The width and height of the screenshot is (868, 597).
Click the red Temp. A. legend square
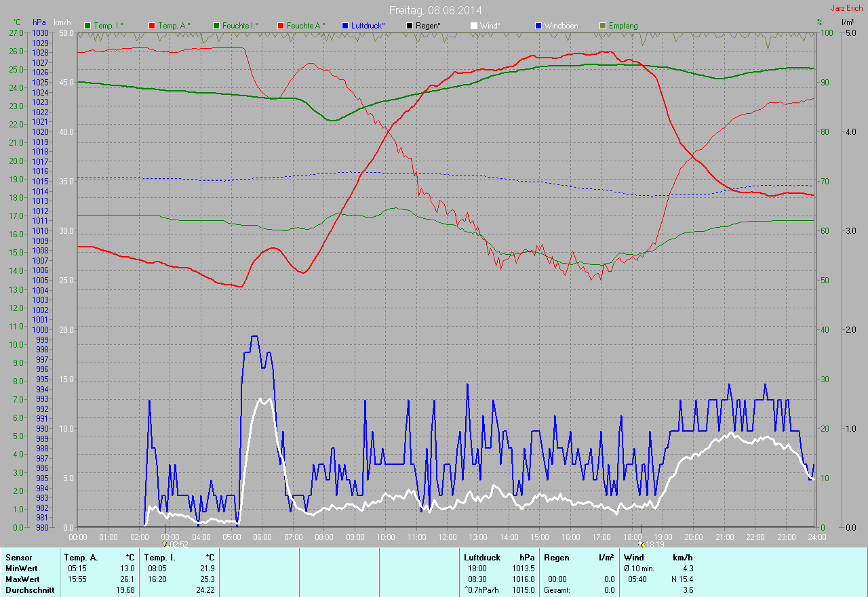(x=151, y=26)
